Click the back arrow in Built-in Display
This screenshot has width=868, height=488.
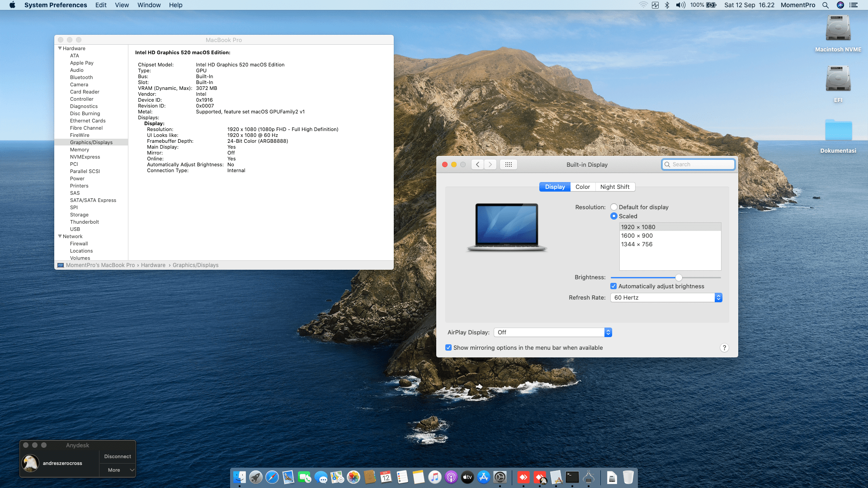pyautogui.click(x=477, y=164)
